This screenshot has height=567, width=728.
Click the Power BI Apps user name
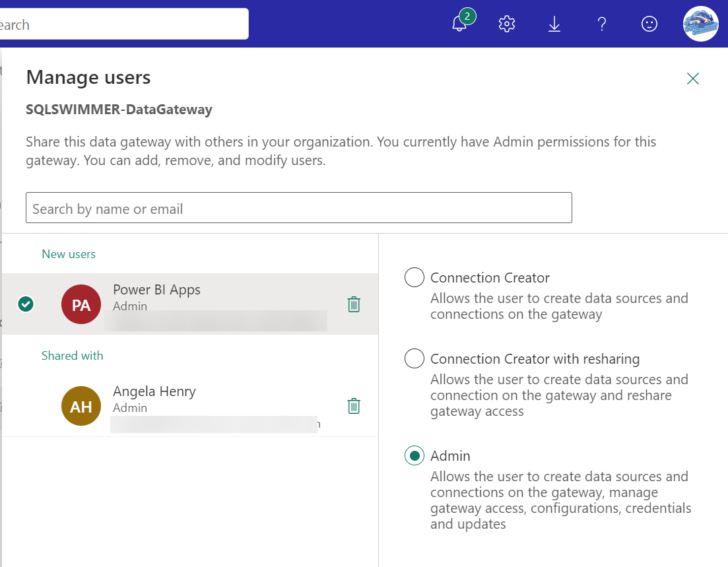pyautogui.click(x=156, y=290)
